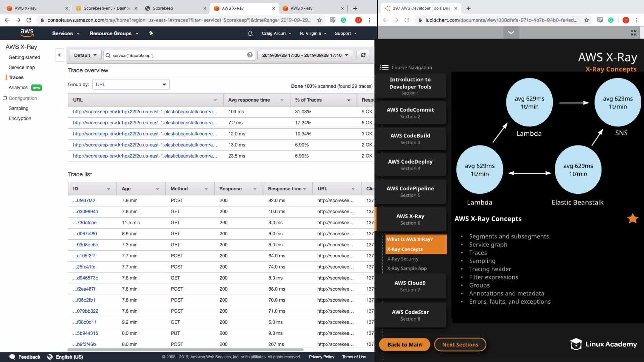Open the Default group dropdown

coord(85,55)
